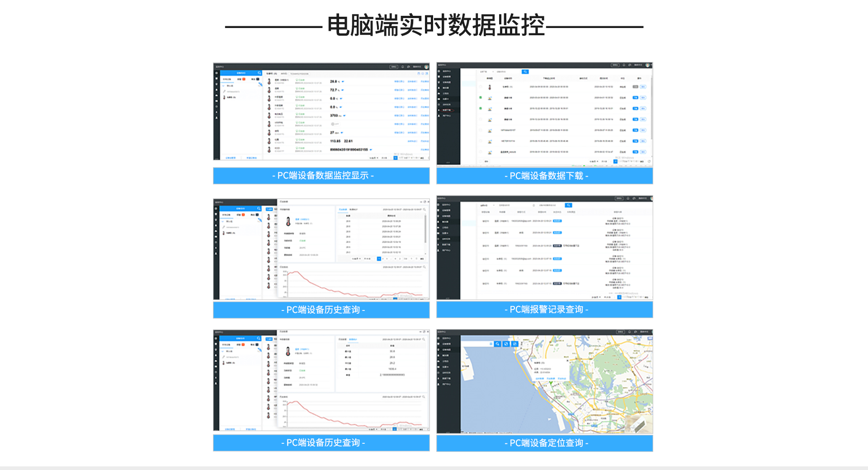Select the red-circled data download menu item
Screen dimensions: 868x470
[447, 110]
